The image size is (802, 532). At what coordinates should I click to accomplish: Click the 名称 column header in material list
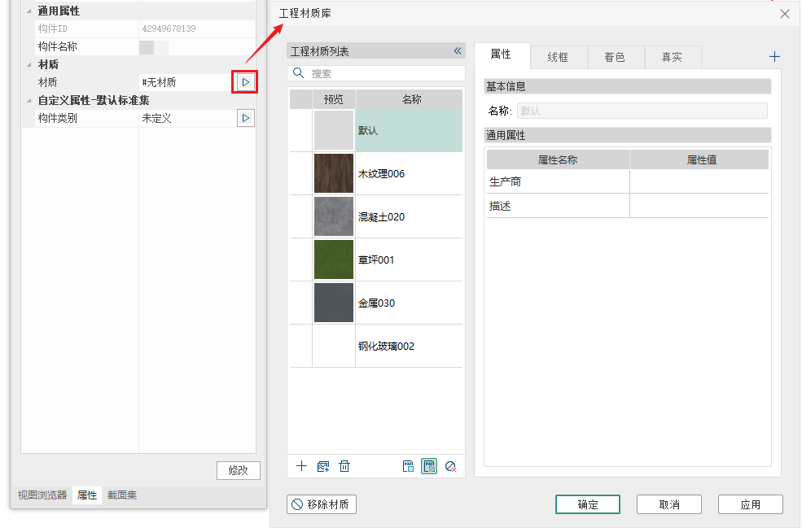(410, 99)
